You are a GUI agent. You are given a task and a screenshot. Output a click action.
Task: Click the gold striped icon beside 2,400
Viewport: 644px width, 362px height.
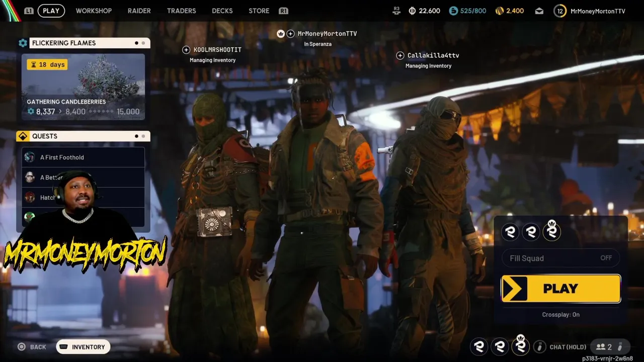click(500, 11)
